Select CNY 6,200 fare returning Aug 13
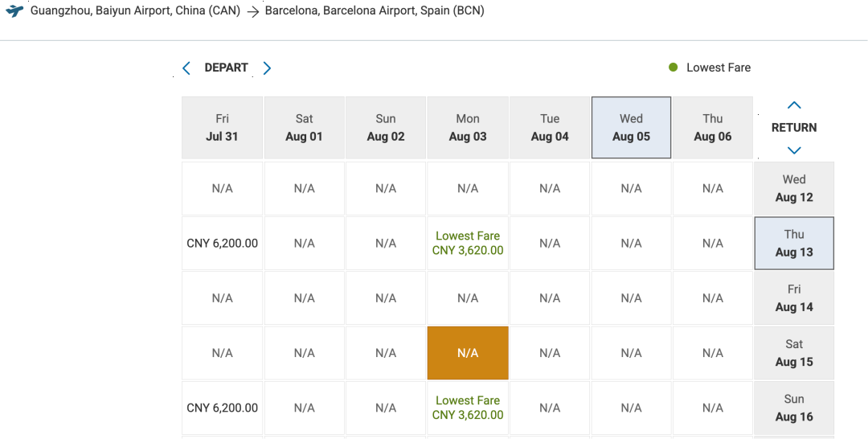868x439 pixels. (223, 243)
